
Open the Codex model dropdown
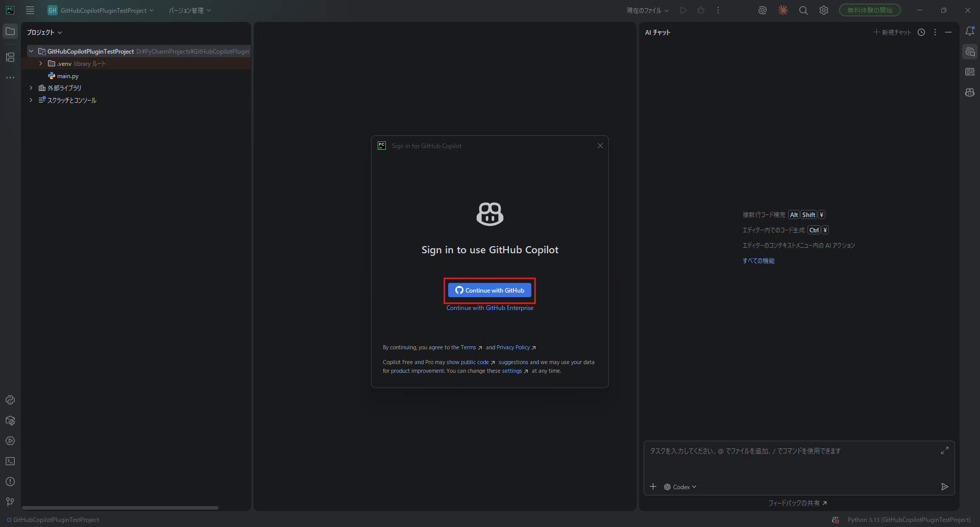click(x=681, y=487)
